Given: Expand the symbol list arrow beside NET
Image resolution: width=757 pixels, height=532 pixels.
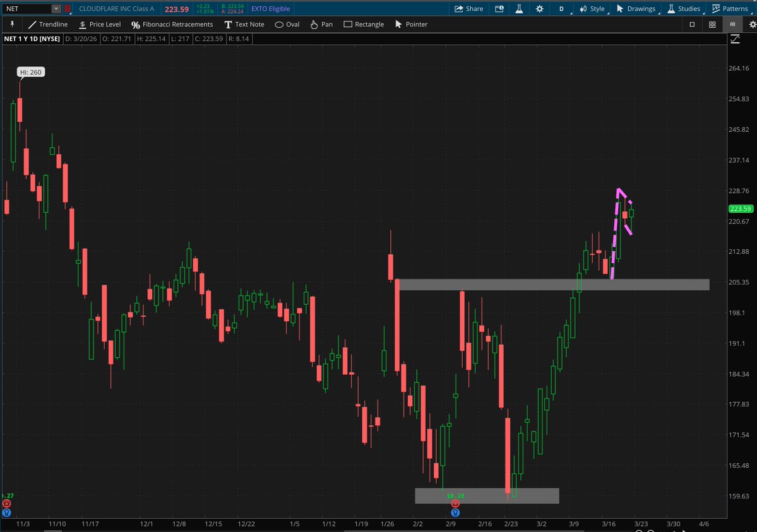Looking at the screenshot, I should click(x=56, y=9).
